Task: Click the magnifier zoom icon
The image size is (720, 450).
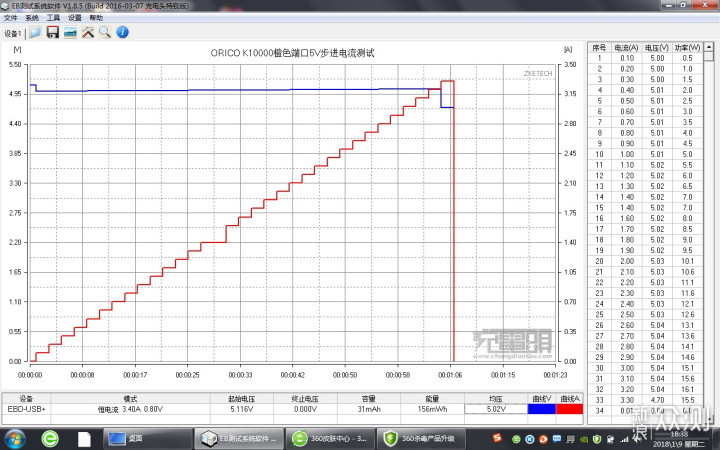Action: click(x=104, y=32)
